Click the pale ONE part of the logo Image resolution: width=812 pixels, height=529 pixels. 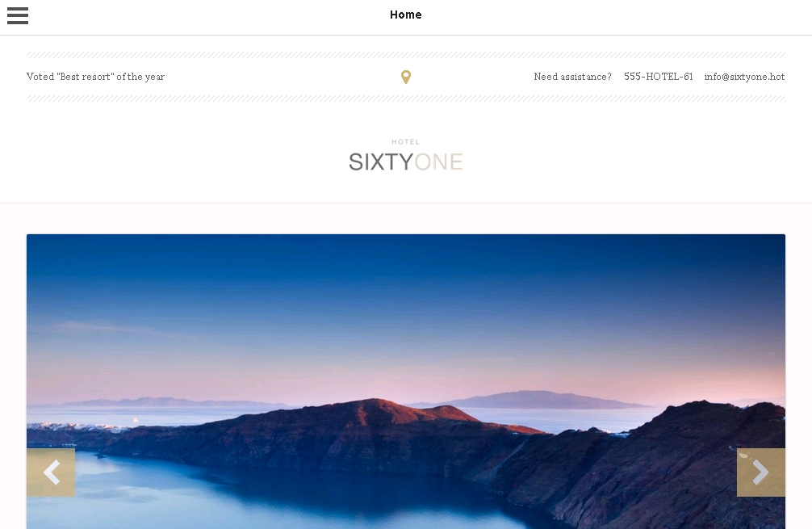pyautogui.click(x=438, y=162)
